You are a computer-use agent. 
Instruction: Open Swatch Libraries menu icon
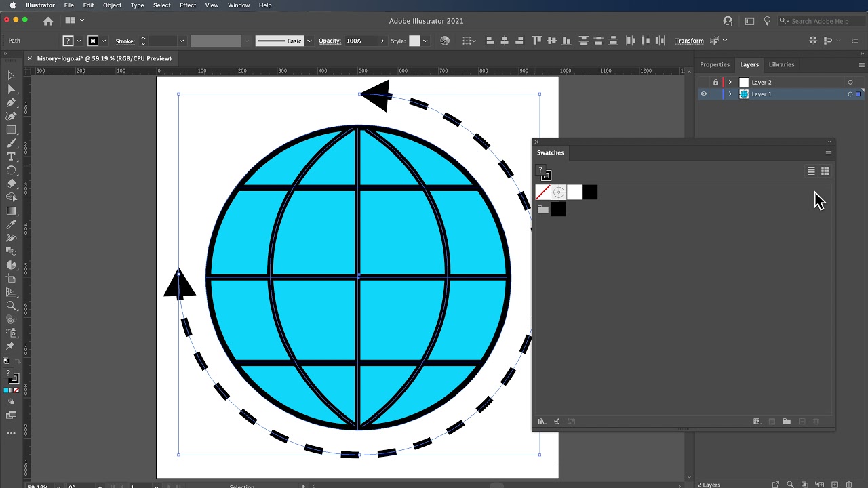541,422
